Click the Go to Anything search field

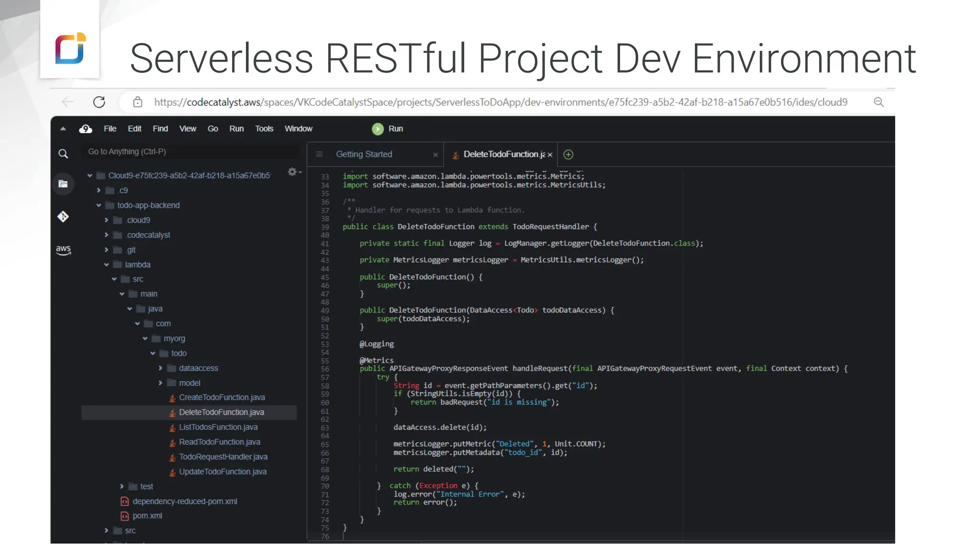[x=191, y=152]
